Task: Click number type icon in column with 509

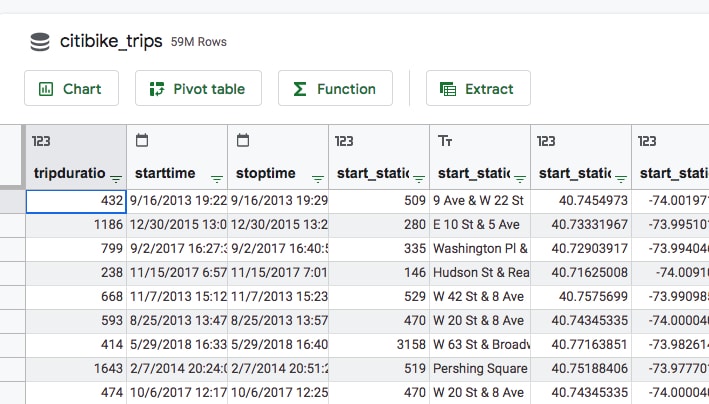Action: (x=344, y=141)
